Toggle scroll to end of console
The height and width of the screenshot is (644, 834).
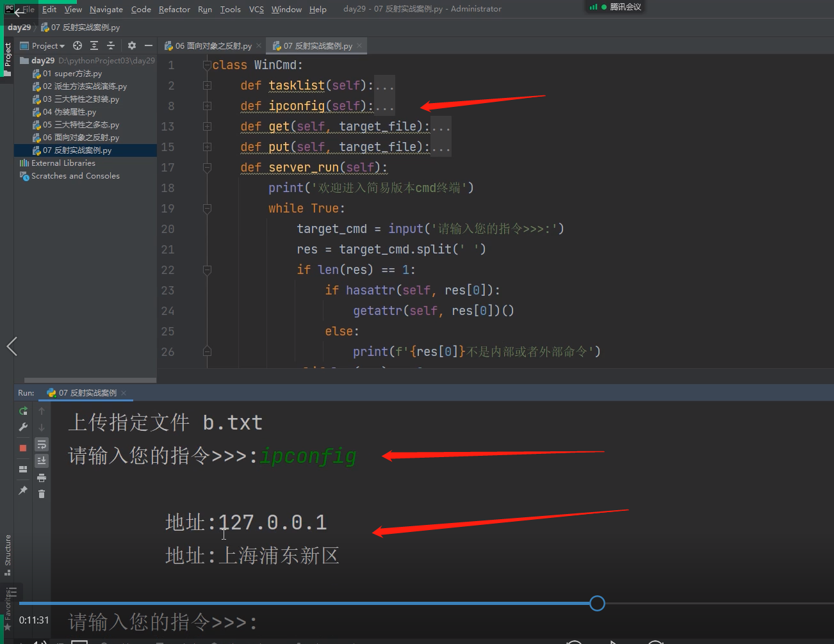coord(42,460)
